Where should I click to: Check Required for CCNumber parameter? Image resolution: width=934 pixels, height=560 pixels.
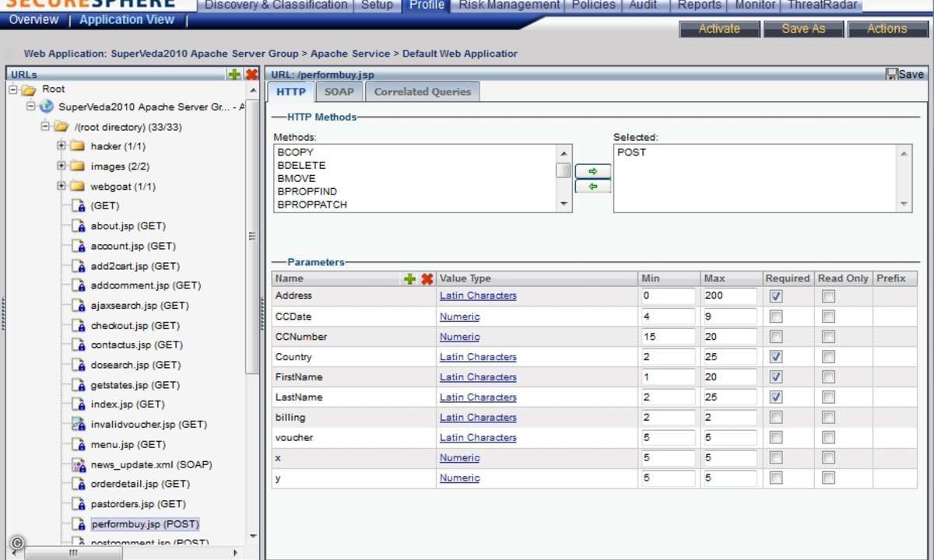776,337
